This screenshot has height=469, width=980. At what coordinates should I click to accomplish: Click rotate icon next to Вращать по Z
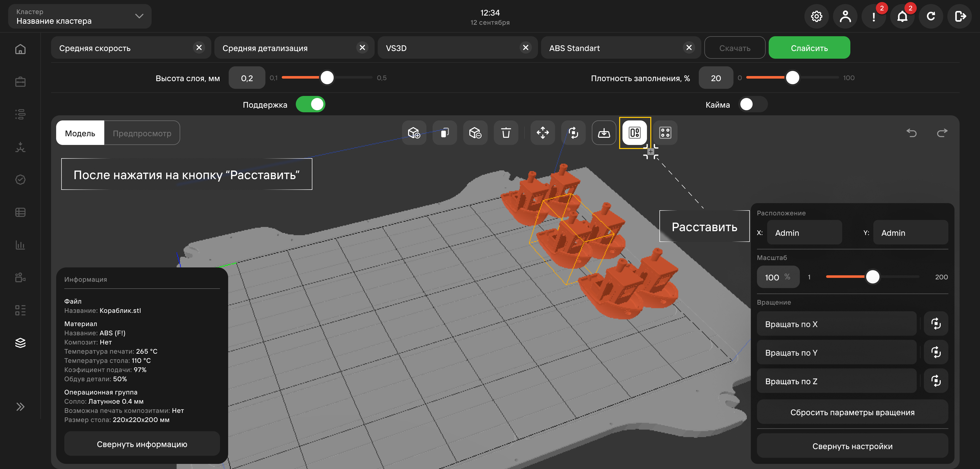tap(936, 381)
